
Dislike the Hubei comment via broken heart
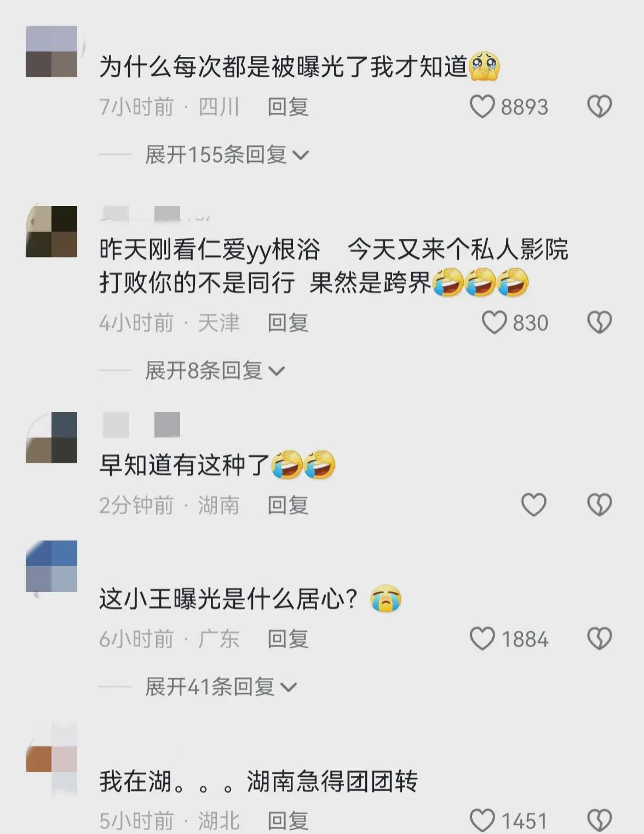tap(599, 820)
